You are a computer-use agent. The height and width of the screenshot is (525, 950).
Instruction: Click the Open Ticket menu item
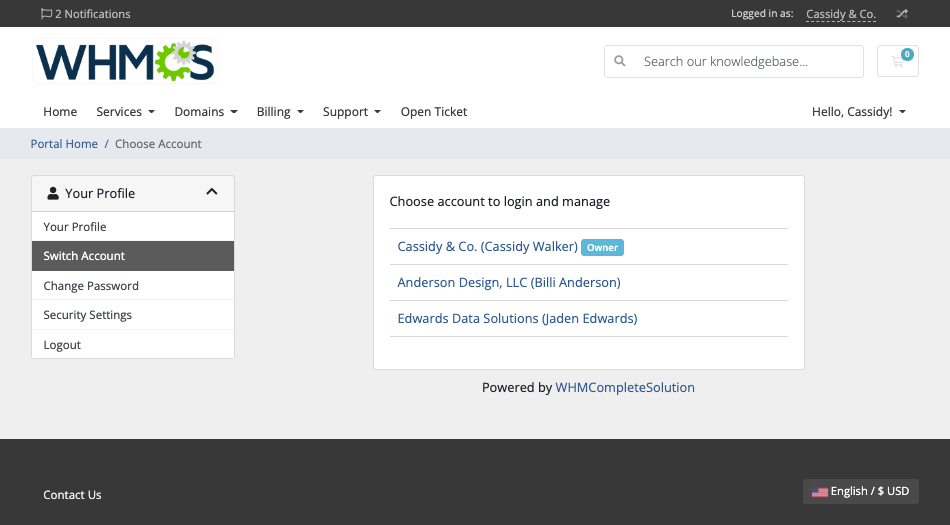pyautogui.click(x=434, y=111)
